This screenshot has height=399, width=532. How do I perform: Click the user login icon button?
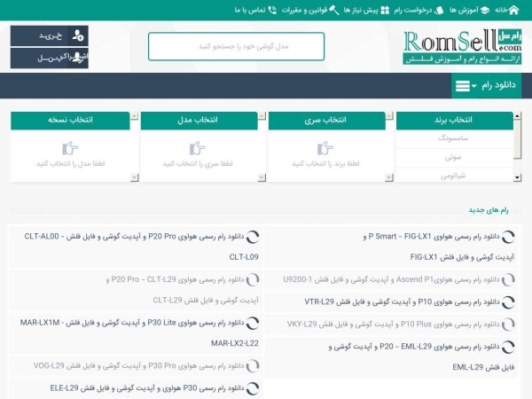click(79, 58)
